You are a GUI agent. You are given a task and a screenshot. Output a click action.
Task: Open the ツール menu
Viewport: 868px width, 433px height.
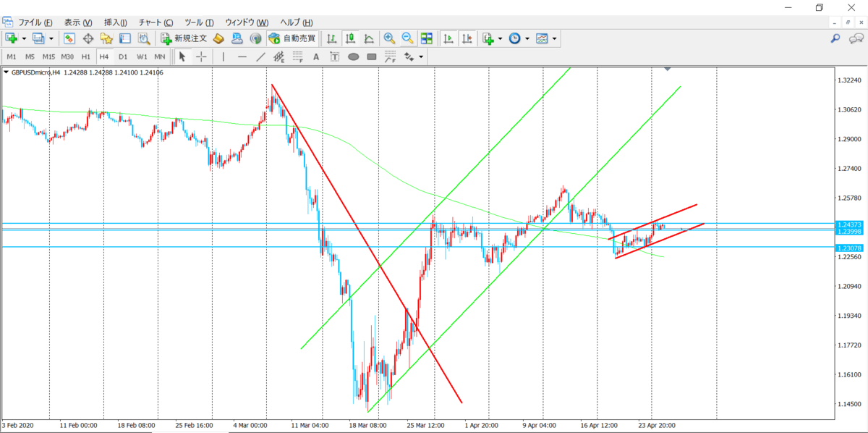coord(199,22)
